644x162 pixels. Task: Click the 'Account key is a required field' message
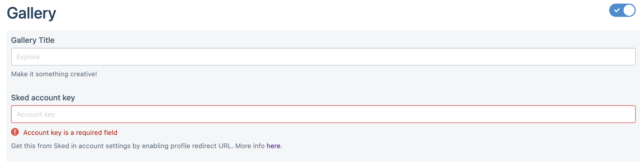point(70,132)
